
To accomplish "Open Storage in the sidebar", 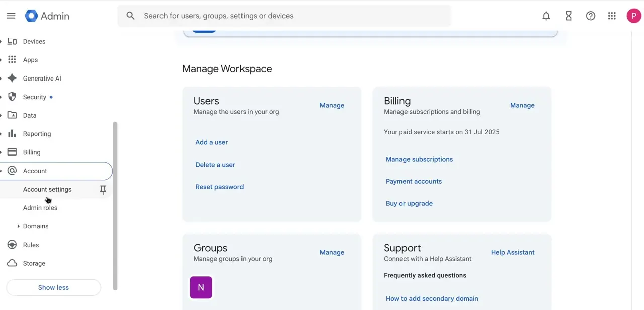I will coord(34,263).
